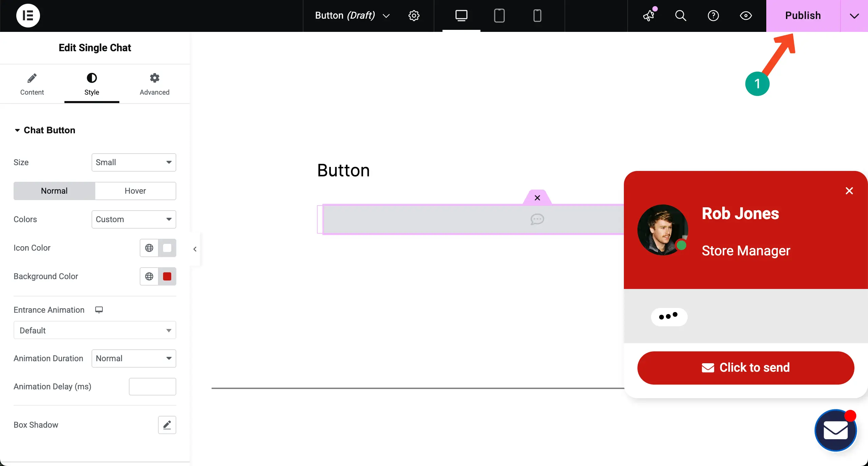Collapse the editor panel with the arrow
Image resolution: width=868 pixels, height=466 pixels.
tap(195, 249)
